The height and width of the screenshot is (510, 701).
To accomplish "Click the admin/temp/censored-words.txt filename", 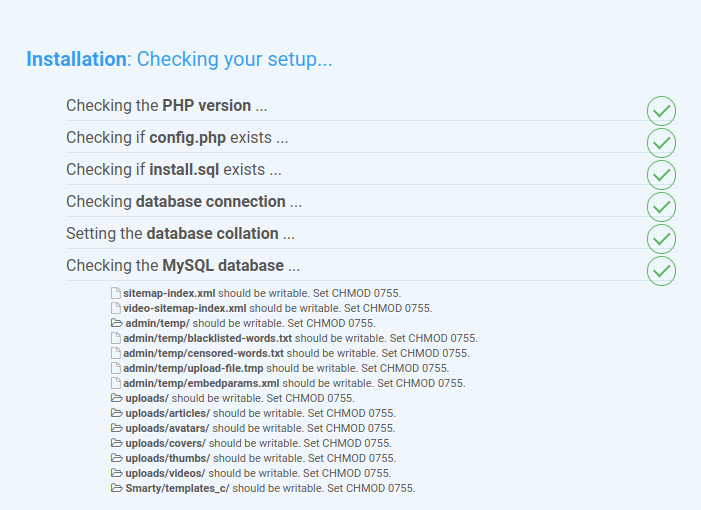I will 204,353.
